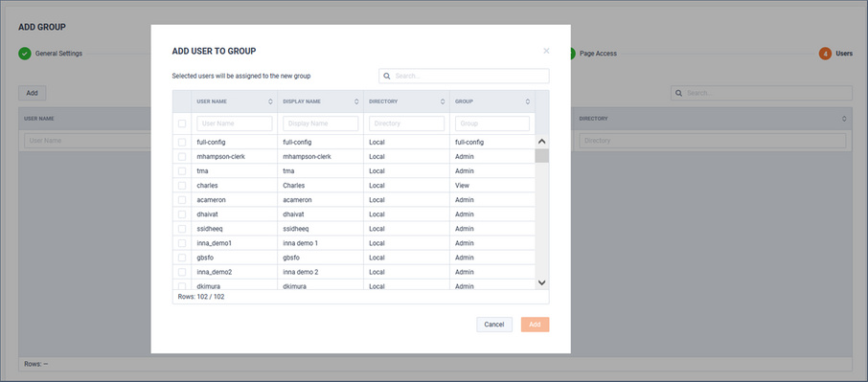Screen dimensions: 868x382
Task: Check the select-all users checkbox
Action: (x=182, y=124)
